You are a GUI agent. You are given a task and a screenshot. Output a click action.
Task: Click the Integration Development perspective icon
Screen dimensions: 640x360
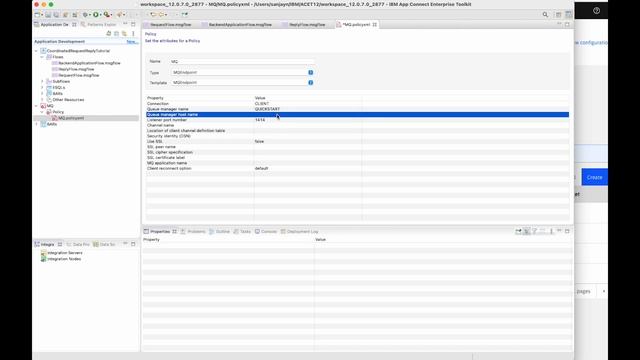[x=568, y=15]
